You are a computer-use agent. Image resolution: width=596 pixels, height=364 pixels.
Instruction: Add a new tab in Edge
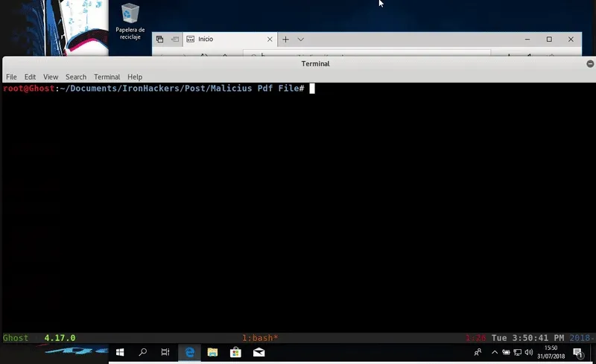[285, 39]
